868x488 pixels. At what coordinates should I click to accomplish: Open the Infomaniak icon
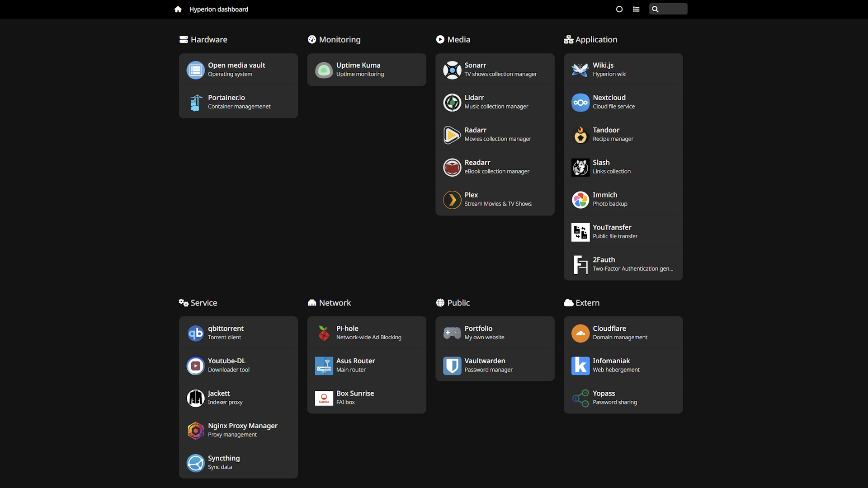580,366
